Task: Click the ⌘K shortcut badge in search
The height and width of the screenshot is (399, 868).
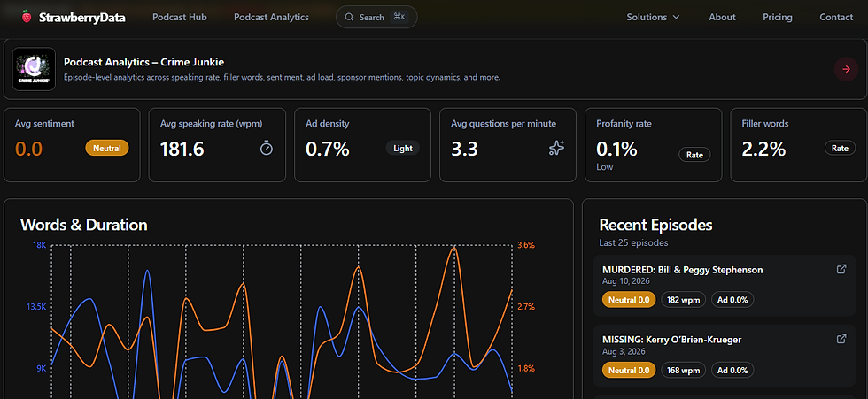Action: click(399, 17)
